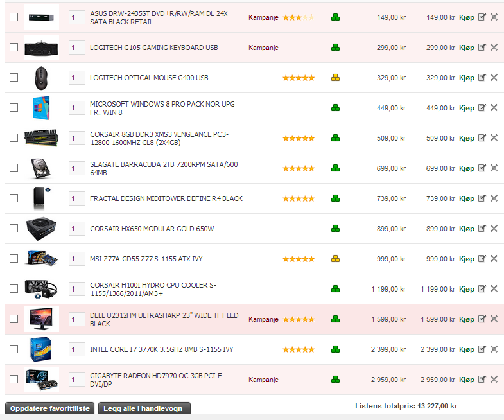Edit icon for Windows 8 Pro Pack
Screen dimensions: 504x420
[482, 108]
